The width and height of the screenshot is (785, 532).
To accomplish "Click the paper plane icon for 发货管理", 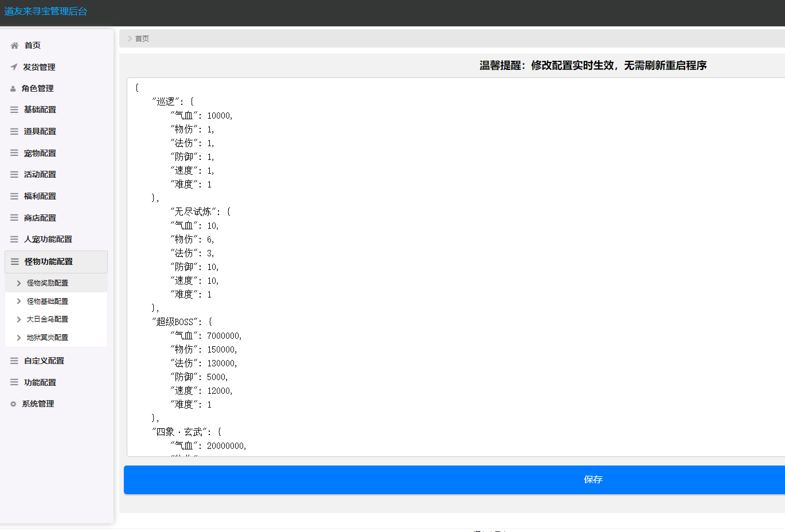I will point(14,67).
